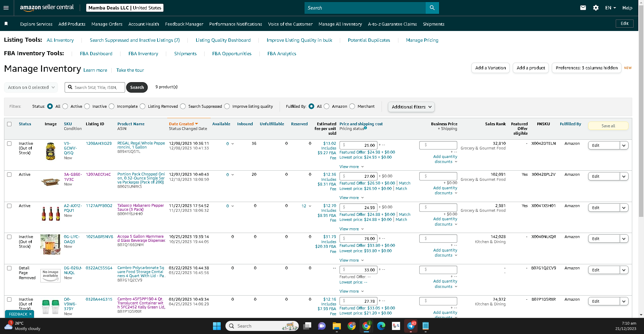Screen dimensions: 644x334
Task: Expand the reserved 12 units chevron
Action: pos(310,206)
